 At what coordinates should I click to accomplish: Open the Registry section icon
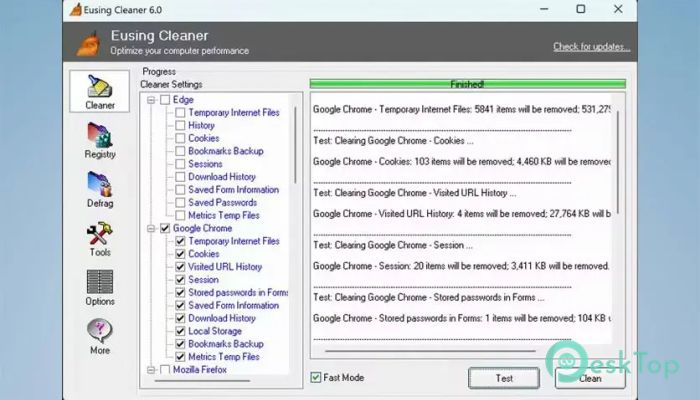(100, 140)
